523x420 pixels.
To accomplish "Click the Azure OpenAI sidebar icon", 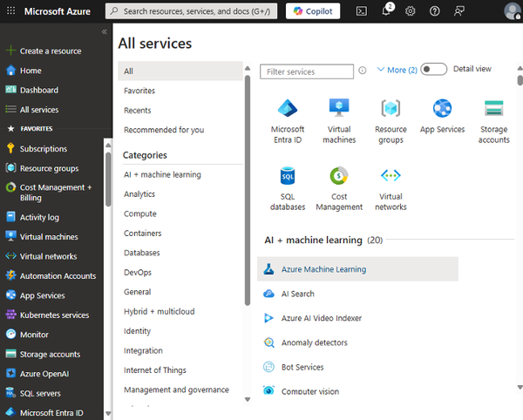I will (10, 373).
